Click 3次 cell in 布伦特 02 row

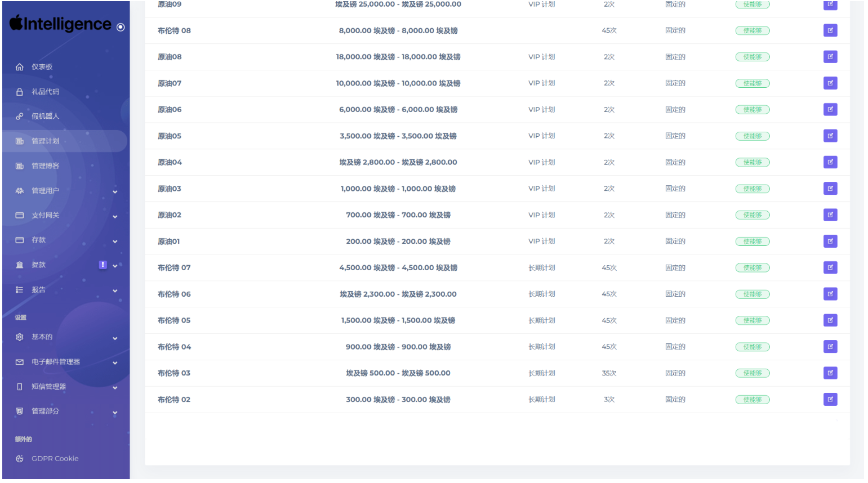[x=609, y=400]
